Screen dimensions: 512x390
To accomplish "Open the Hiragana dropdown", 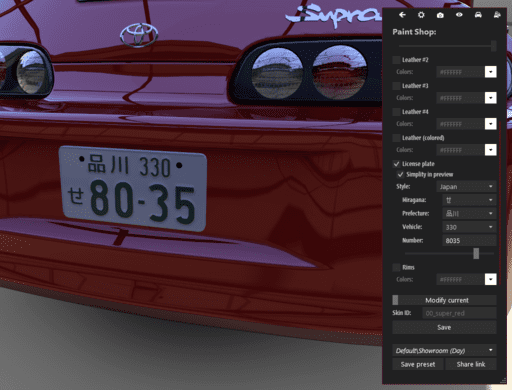I will point(469,200).
